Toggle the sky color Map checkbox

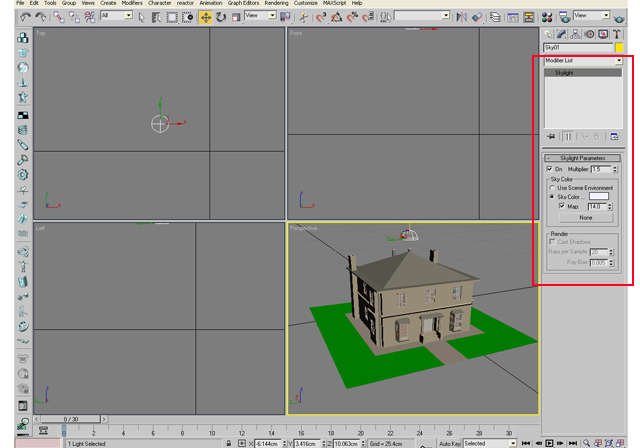tap(562, 206)
